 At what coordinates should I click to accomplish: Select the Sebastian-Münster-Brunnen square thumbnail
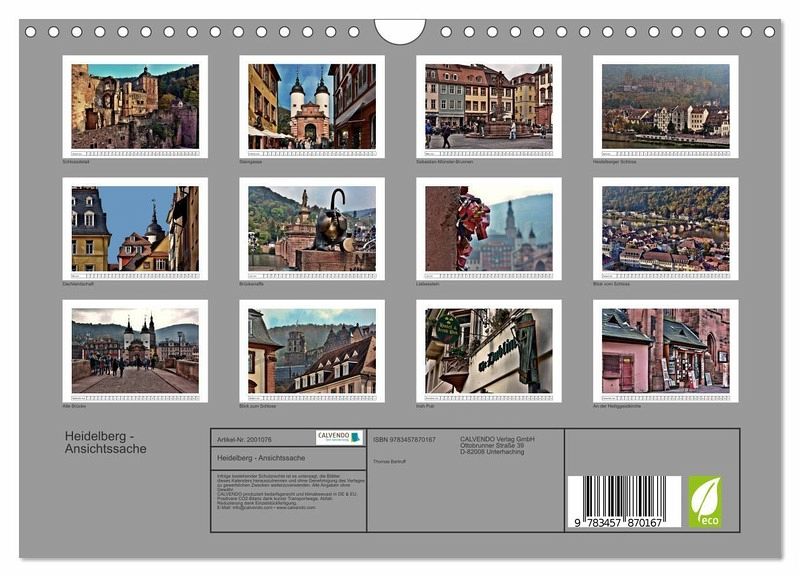click(489, 106)
